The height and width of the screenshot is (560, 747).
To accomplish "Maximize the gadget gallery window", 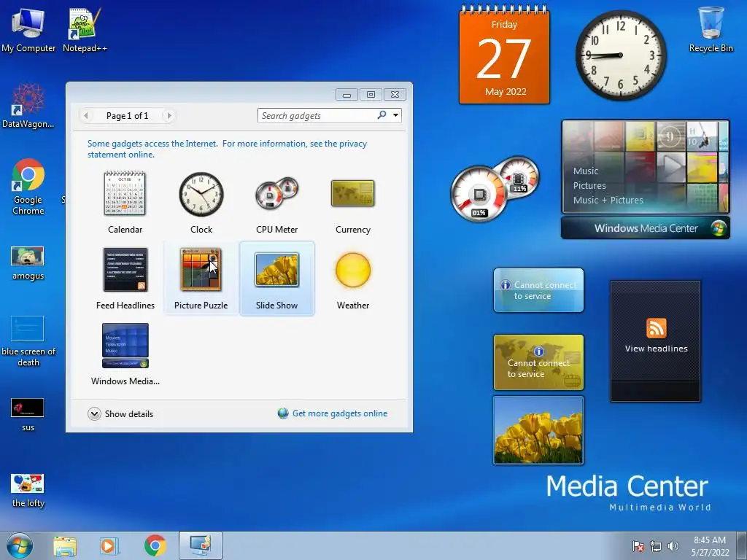I will pyautogui.click(x=371, y=94).
